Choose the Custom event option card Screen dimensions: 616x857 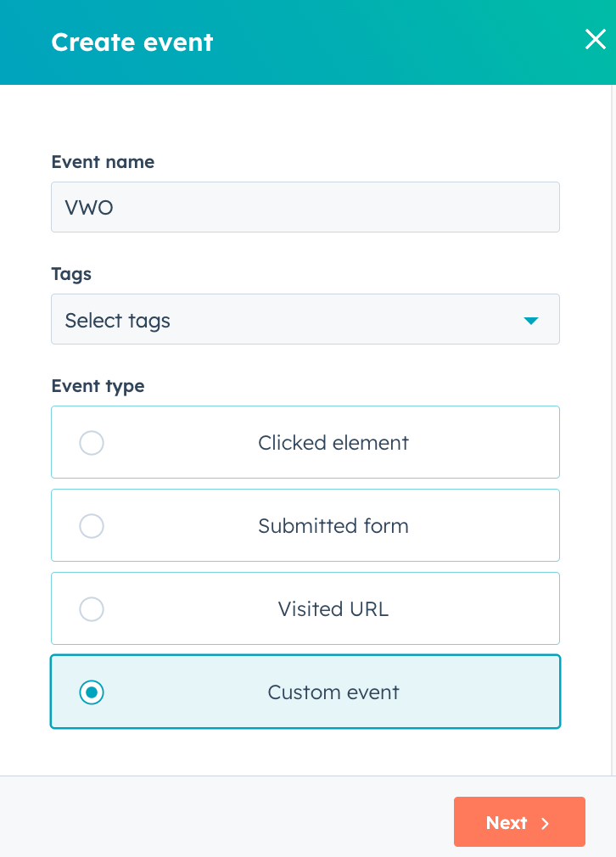point(305,692)
